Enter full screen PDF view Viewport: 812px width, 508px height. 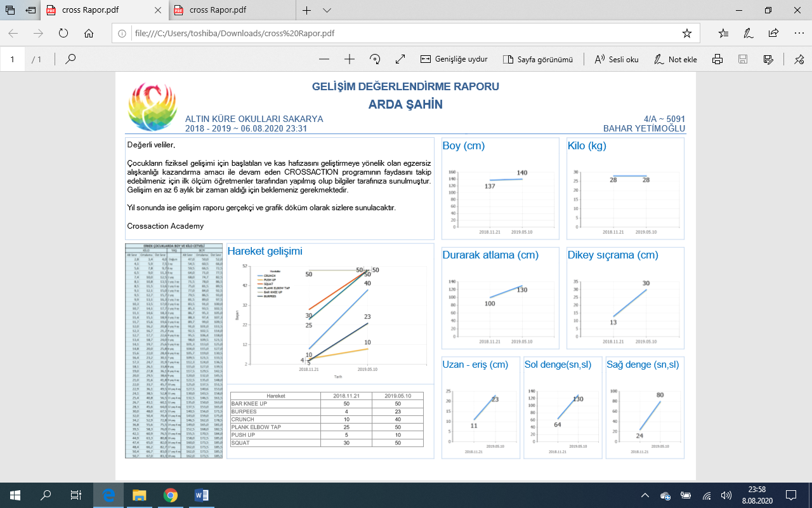400,59
